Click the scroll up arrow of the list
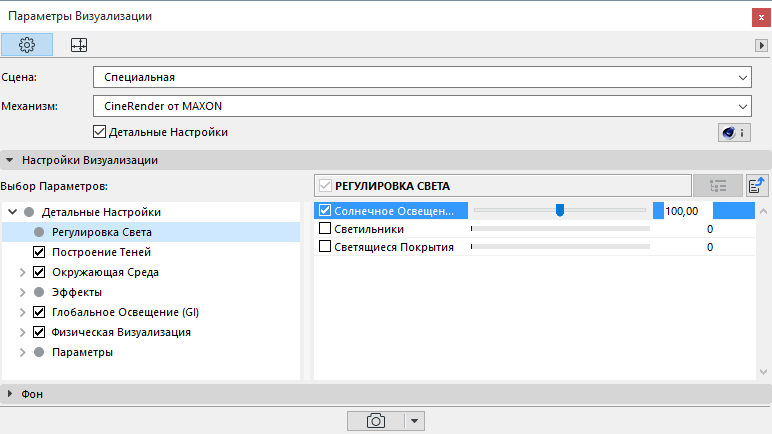 pyautogui.click(x=763, y=211)
